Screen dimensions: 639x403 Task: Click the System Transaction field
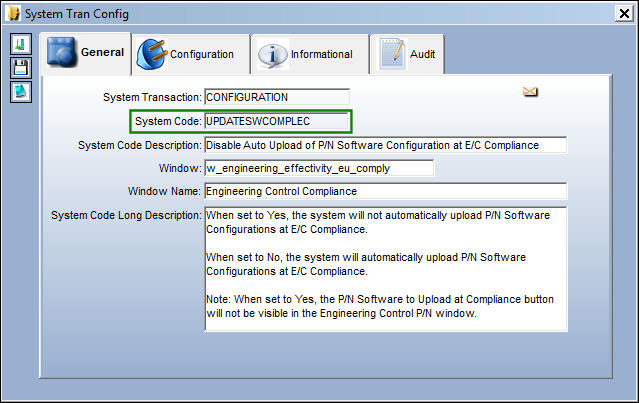[x=277, y=97]
